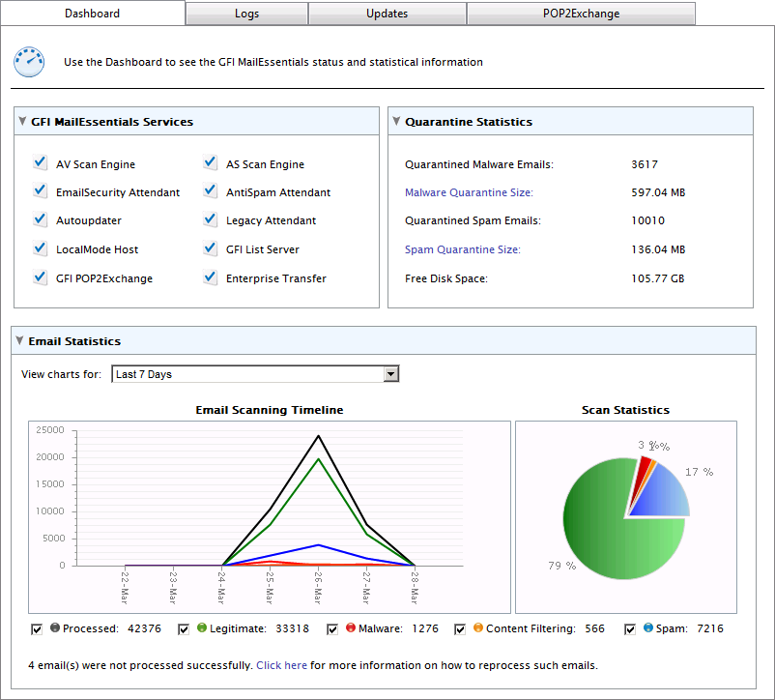Viewport: 775px width, 700px height.
Task: Click the grey Processed legend dot
Action: coord(55,627)
